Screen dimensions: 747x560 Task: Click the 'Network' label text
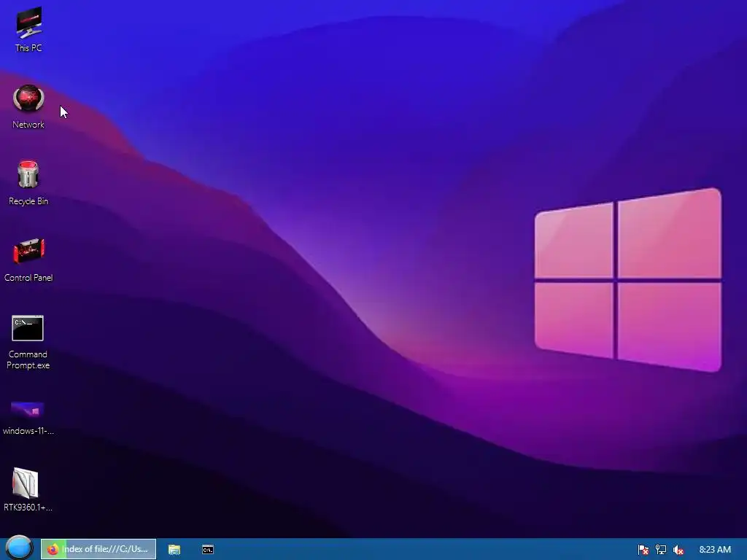[x=28, y=125]
